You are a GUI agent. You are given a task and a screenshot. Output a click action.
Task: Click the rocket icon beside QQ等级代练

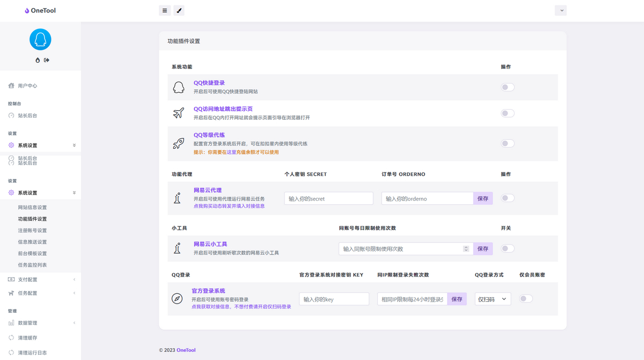(x=179, y=143)
